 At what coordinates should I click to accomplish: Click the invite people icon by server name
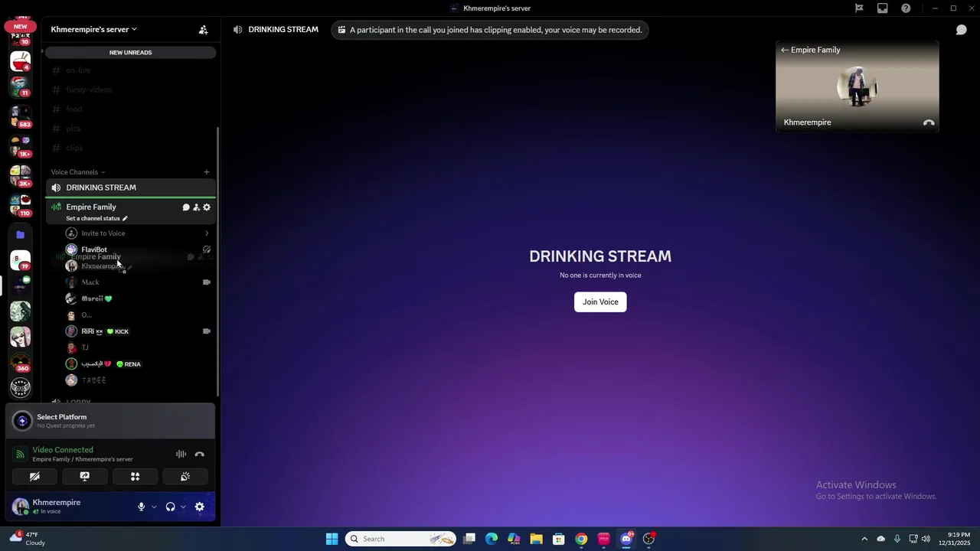(203, 30)
